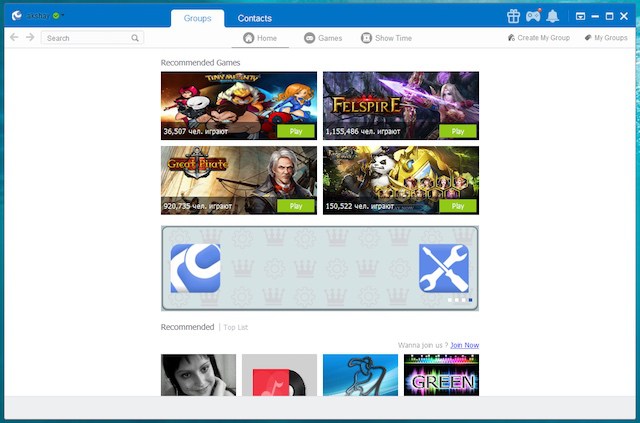Play the Felspire game
The width and height of the screenshot is (640, 423).
coord(458,131)
